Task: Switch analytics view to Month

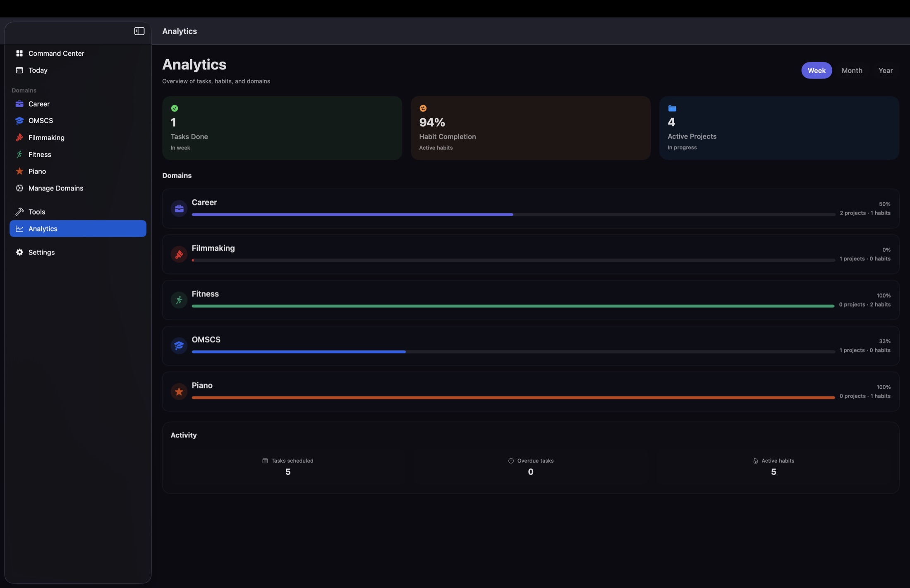Action: click(x=852, y=70)
